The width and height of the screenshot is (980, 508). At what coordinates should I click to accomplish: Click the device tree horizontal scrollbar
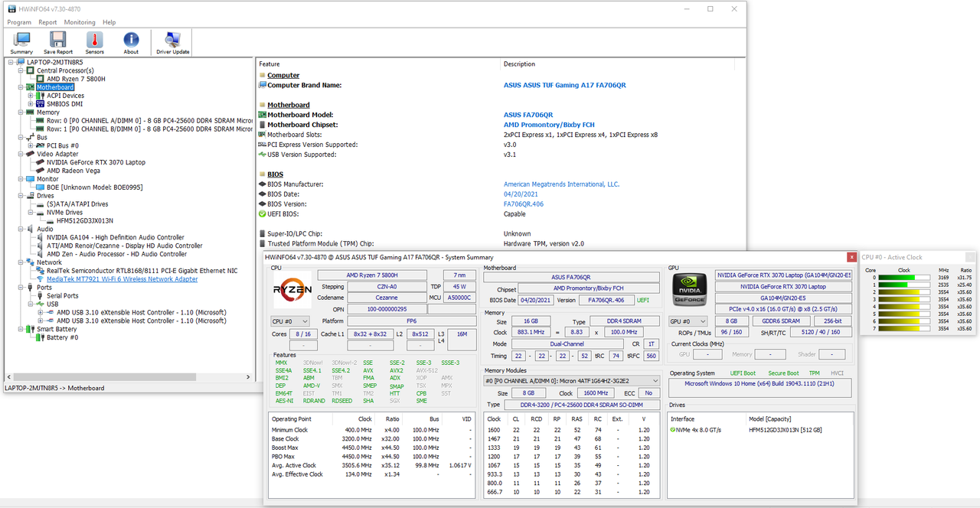[x=128, y=376]
